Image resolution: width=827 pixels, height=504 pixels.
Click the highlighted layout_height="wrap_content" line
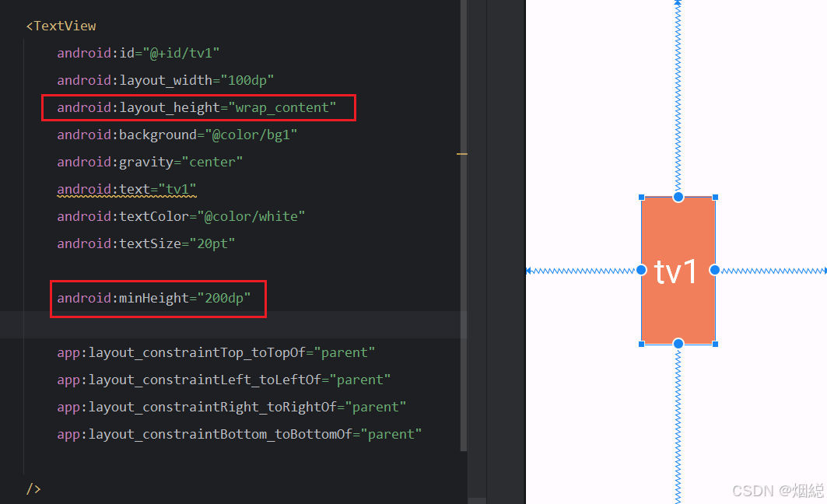pos(198,107)
